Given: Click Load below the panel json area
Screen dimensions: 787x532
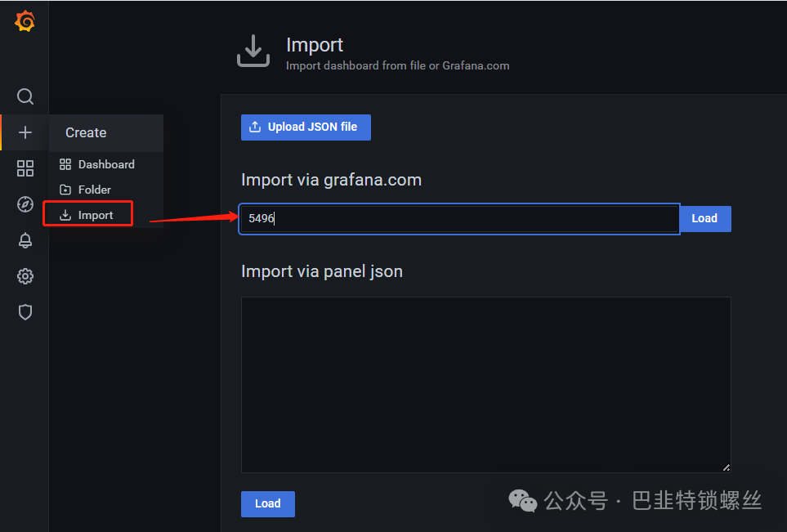Looking at the screenshot, I should tap(267, 503).
